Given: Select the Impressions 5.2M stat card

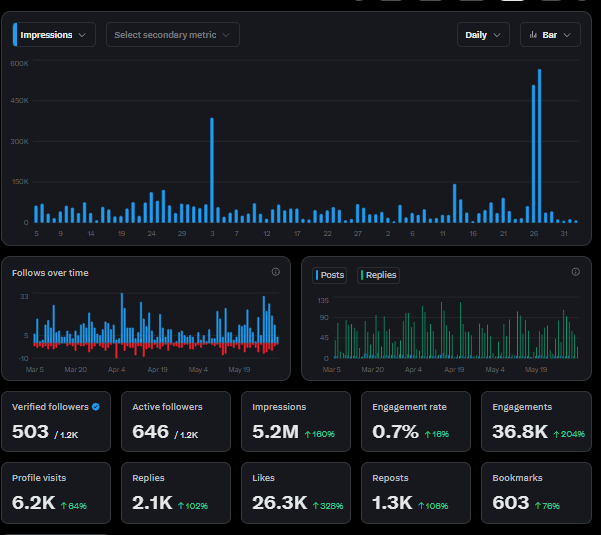Looking at the screenshot, I should click(x=296, y=421).
